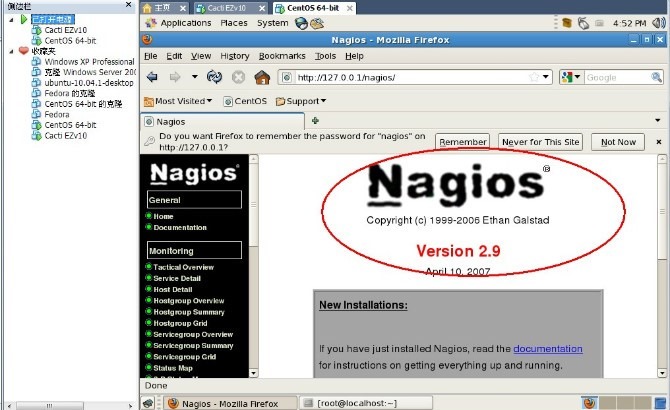This screenshot has height=410, width=670.
Task: Switch to root@localhost terminal in taskbar
Action: (x=366, y=403)
